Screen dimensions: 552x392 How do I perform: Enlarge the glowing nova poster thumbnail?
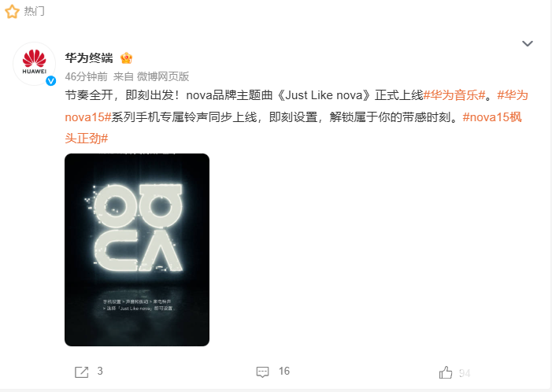coord(137,250)
